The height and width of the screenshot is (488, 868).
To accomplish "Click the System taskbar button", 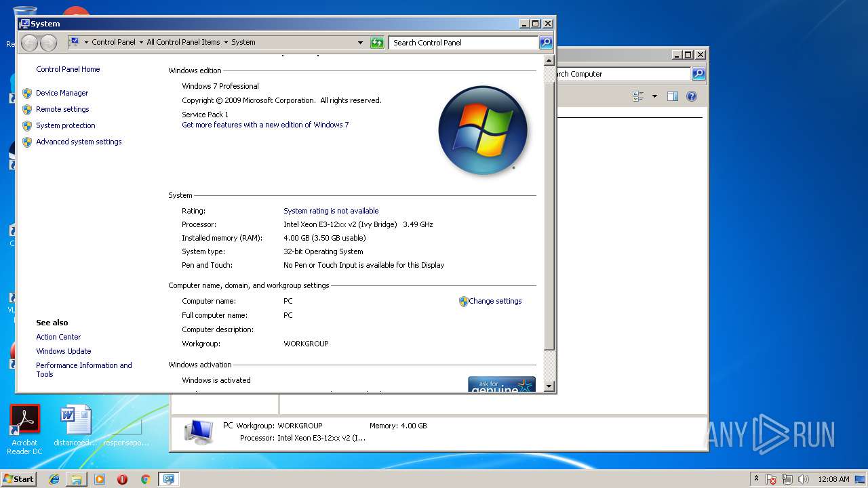I will pos(168,479).
